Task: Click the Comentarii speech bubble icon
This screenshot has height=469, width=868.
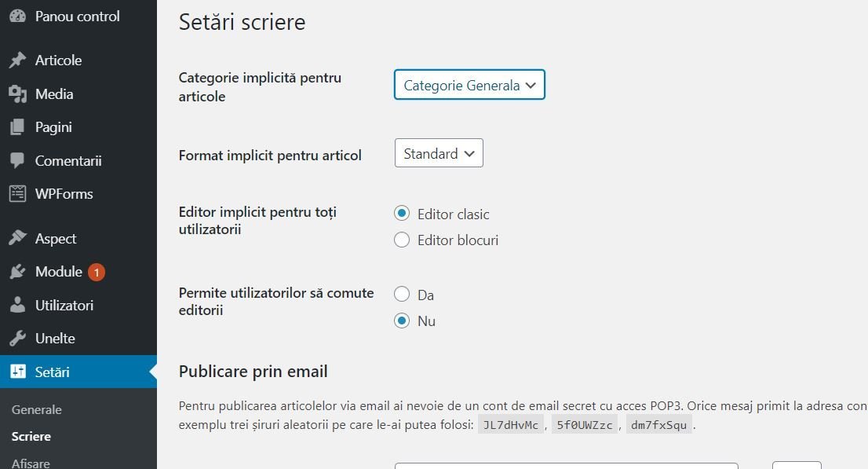Action: (x=17, y=161)
